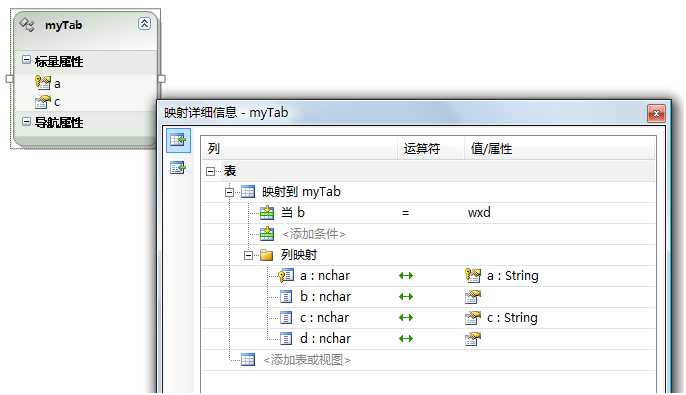Click mapping arrow for column c

click(406, 318)
